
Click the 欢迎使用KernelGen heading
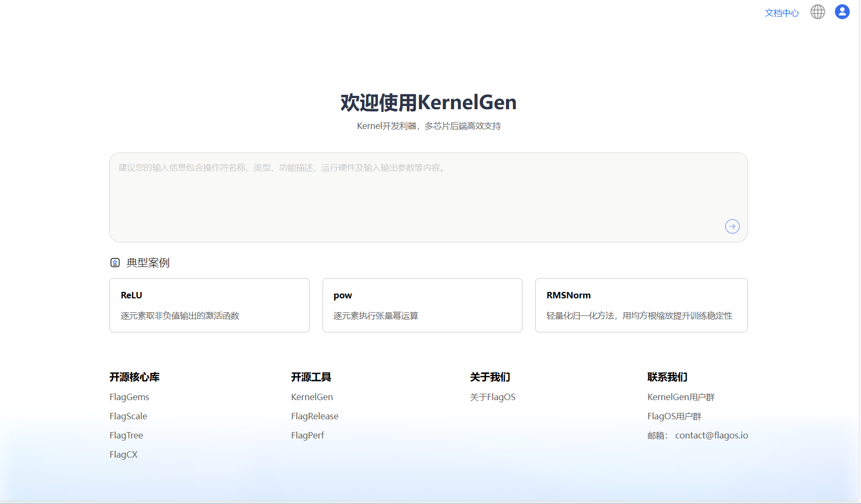coord(429,102)
